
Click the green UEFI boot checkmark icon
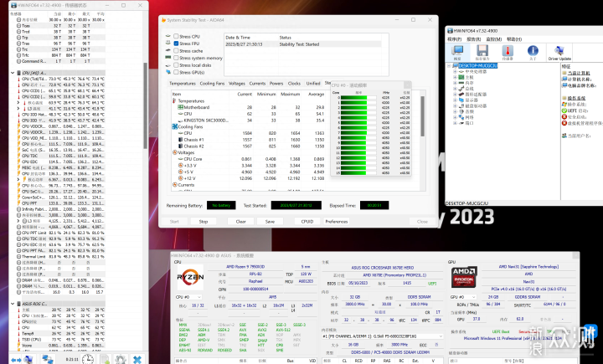564,110
